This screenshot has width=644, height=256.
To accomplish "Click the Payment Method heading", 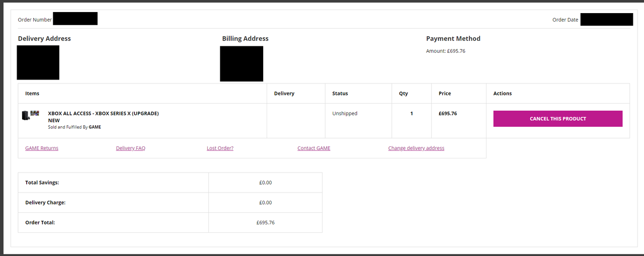I will (x=453, y=39).
